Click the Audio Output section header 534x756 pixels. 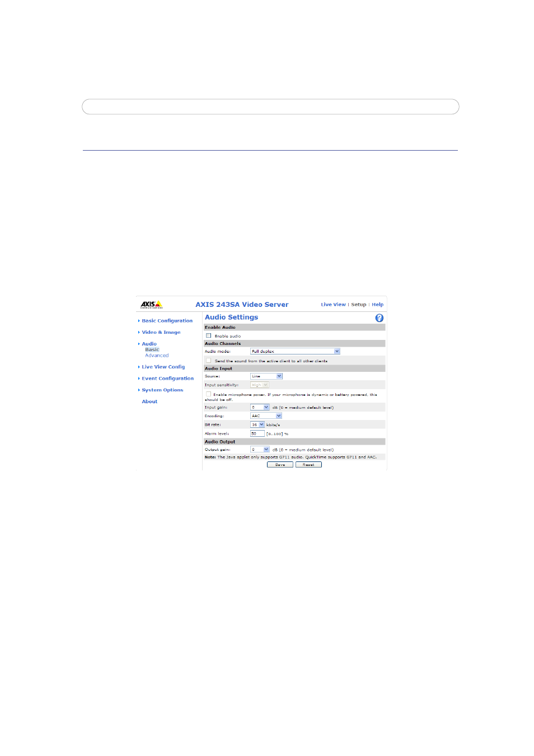(x=294, y=442)
